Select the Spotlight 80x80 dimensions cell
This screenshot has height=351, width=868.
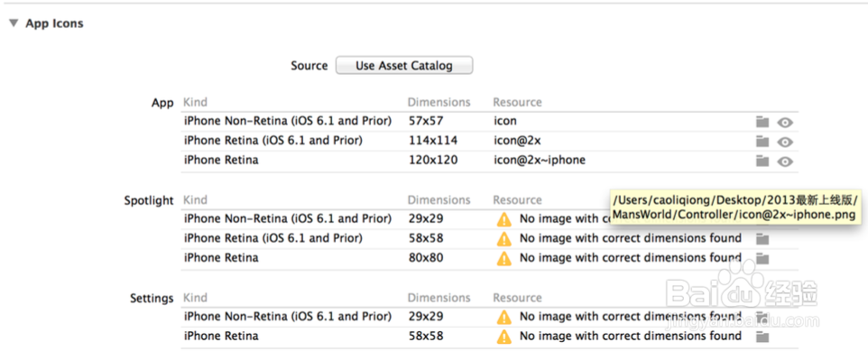(x=426, y=257)
